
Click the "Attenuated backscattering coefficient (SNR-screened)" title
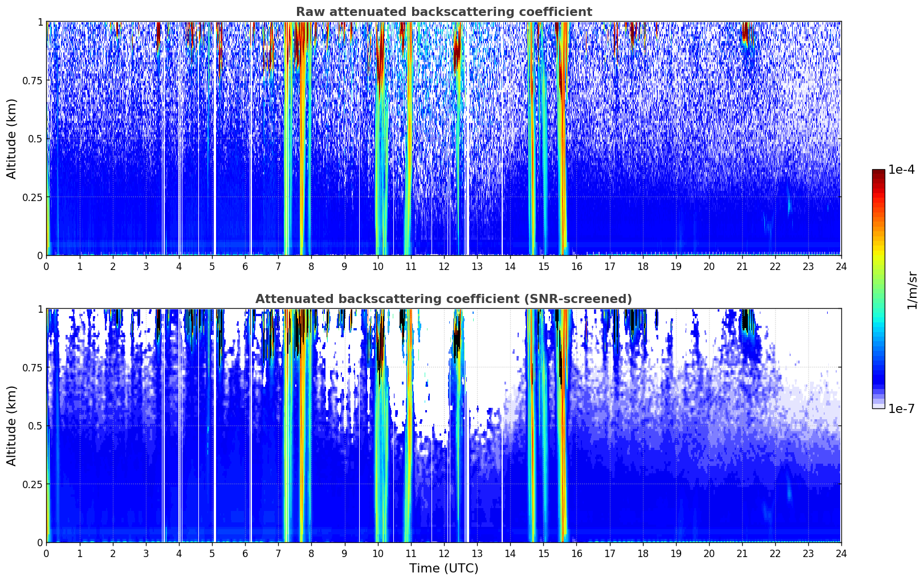click(443, 299)
